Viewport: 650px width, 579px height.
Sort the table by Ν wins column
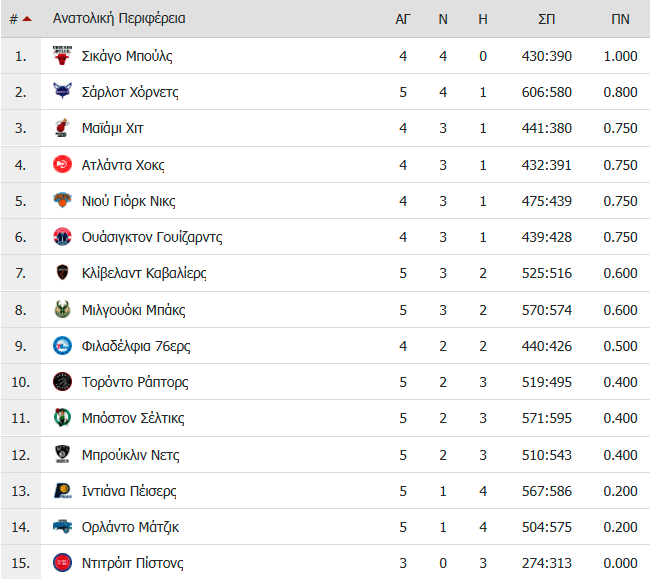[x=443, y=19]
